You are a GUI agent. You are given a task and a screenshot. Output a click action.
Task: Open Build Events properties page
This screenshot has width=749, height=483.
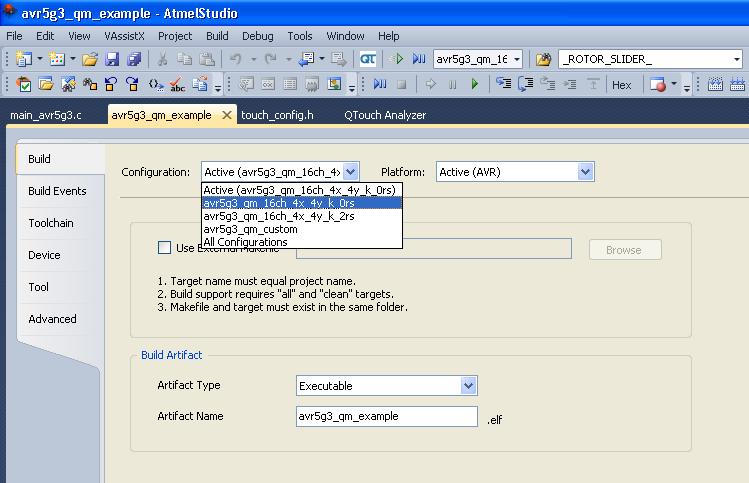(x=57, y=191)
